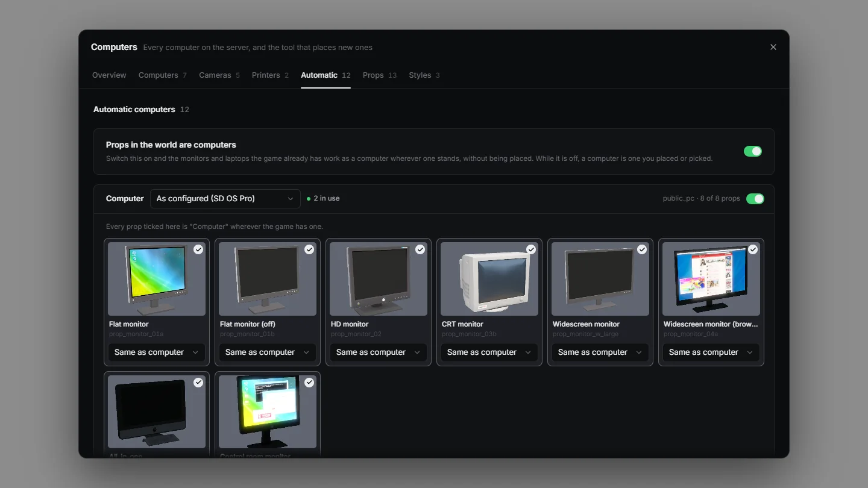
Task: Open Widescreen monitor's 'Same as computer' dropdown
Action: click(x=600, y=352)
